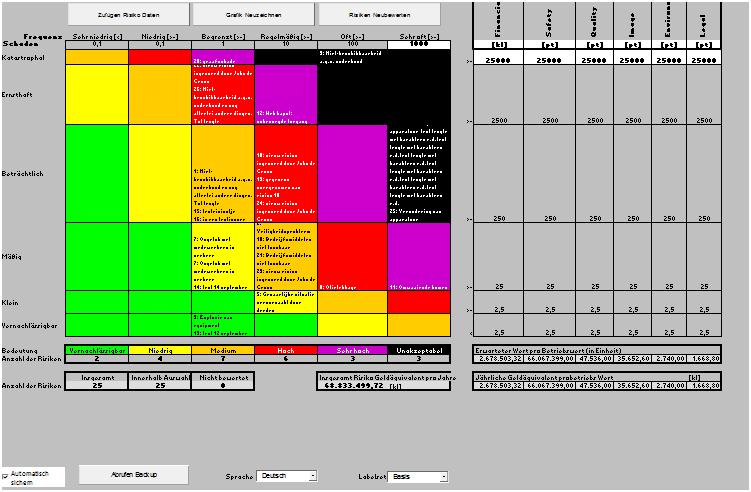Select the purple 'Sehr hoch' legend cell
This screenshot has height=492, width=751.
[x=353, y=351]
